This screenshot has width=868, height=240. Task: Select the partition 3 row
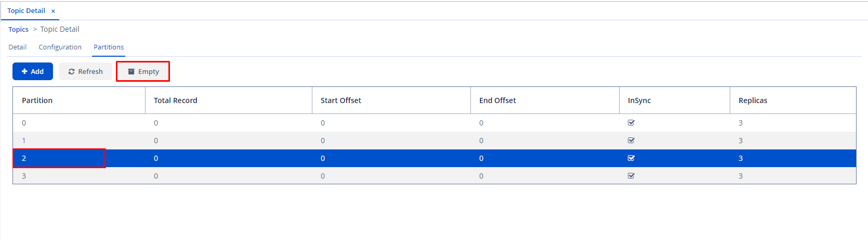312,176
